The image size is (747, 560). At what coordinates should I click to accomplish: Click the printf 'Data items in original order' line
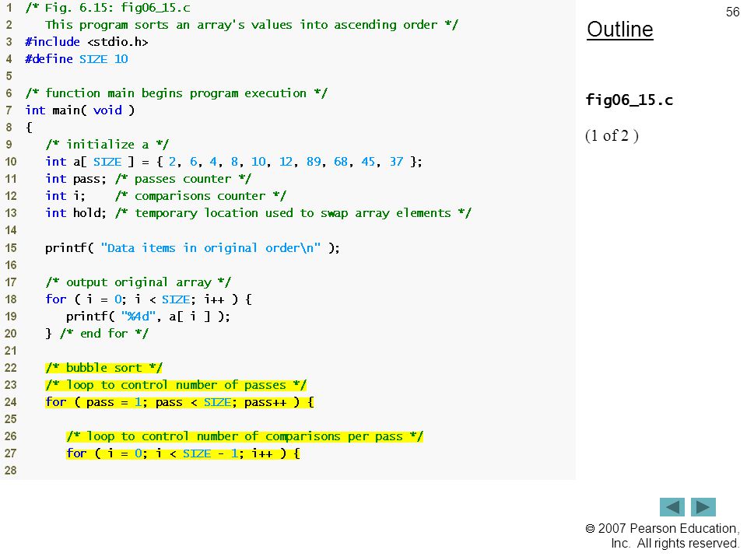(192, 248)
